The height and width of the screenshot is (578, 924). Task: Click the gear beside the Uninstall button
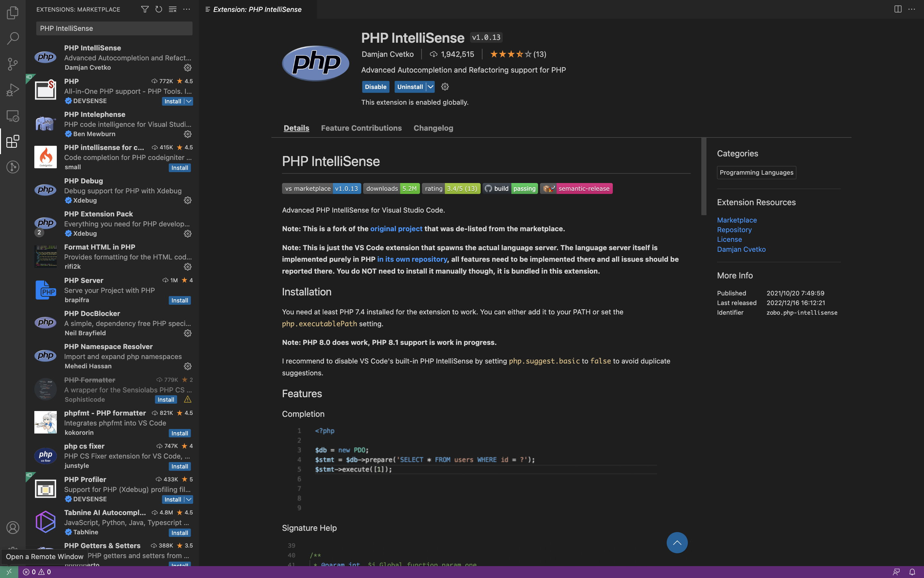click(x=445, y=87)
